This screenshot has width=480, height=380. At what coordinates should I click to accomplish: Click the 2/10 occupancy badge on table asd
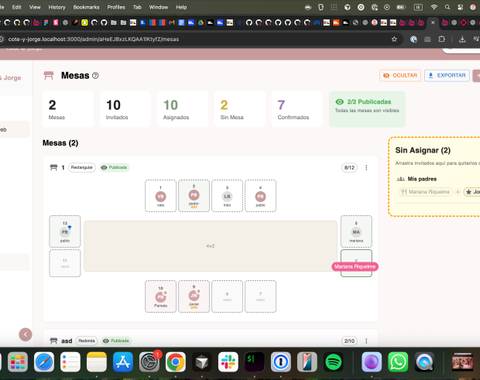349,341
